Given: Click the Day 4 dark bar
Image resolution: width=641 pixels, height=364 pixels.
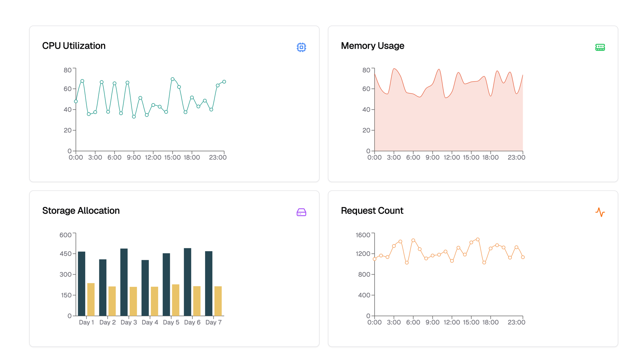Looking at the screenshot, I should (x=145, y=288).
